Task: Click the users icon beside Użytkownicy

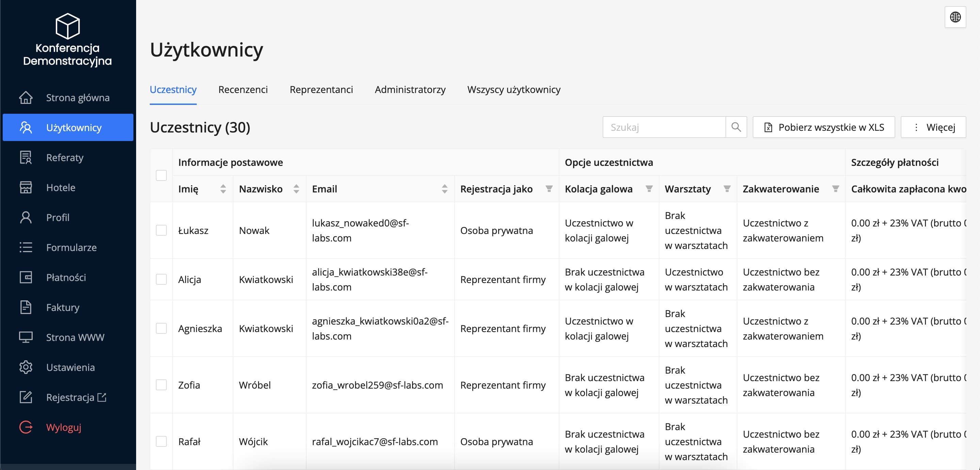Action: pos(26,127)
